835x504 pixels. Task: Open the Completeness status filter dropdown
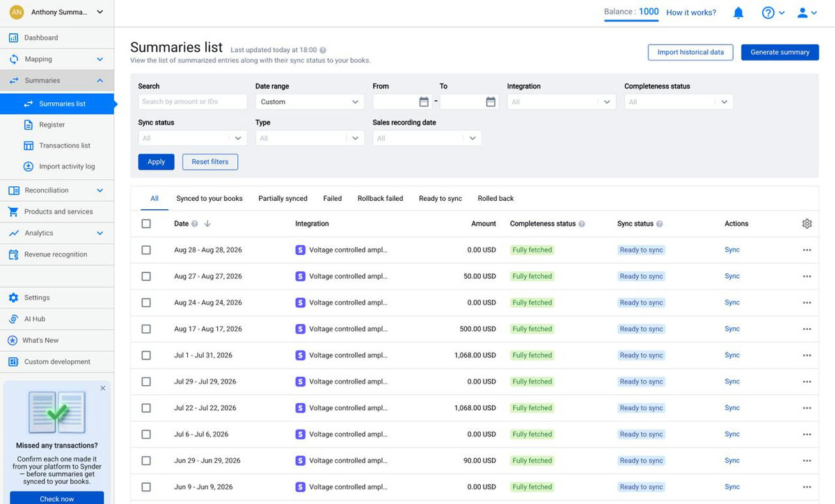pyautogui.click(x=679, y=101)
